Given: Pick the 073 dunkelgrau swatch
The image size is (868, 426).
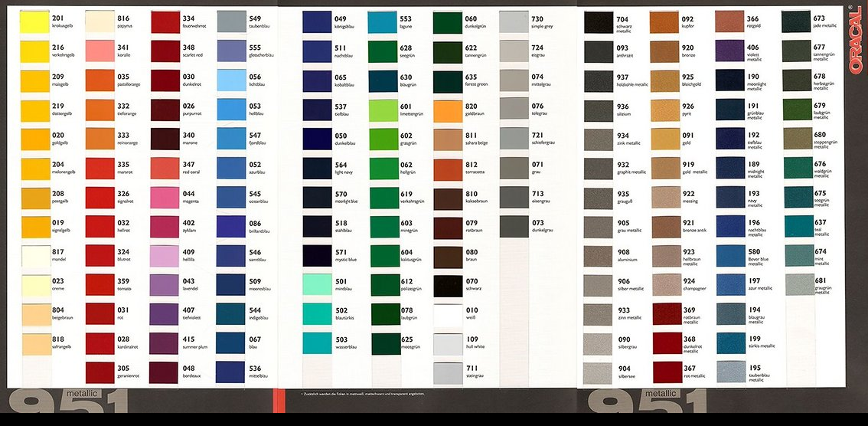Looking at the screenshot, I should (x=514, y=227).
